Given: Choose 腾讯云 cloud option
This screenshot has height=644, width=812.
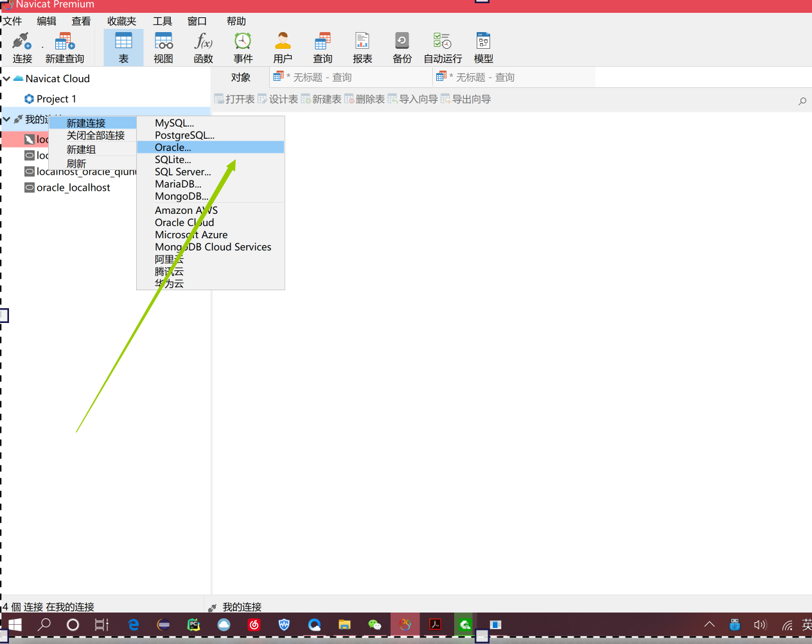Looking at the screenshot, I should click(211, 271).
